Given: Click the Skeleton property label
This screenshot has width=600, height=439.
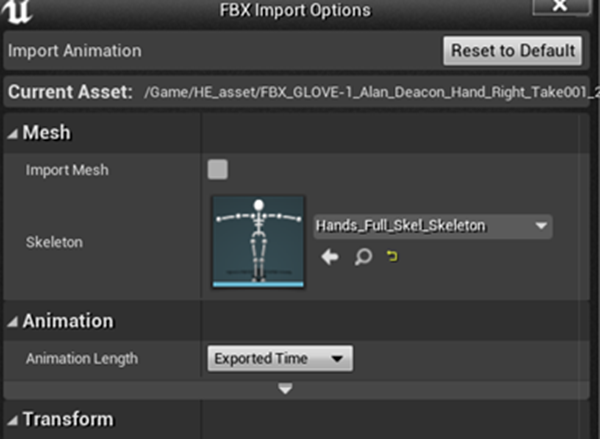Looking at the screenshot, I should click(54, 243).
